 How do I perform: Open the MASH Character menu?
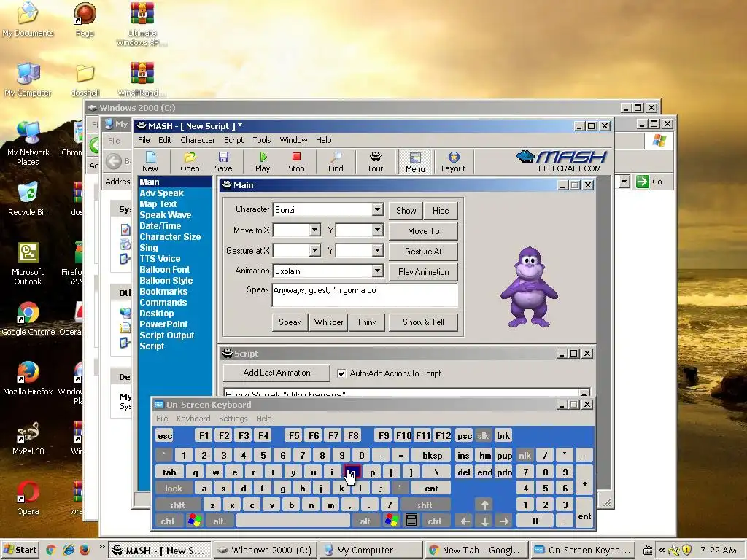click(x=198, y=140)
